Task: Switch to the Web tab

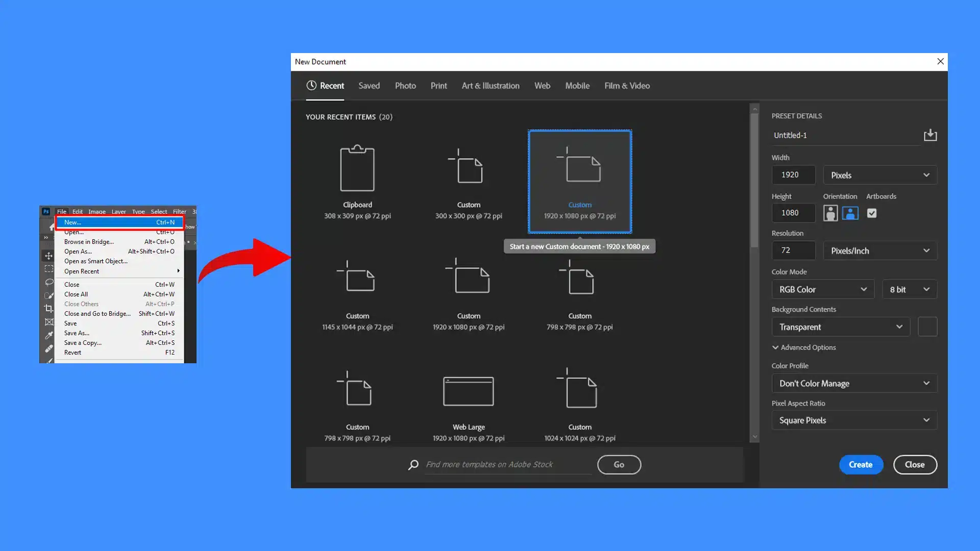Action: tap(542, 86)
